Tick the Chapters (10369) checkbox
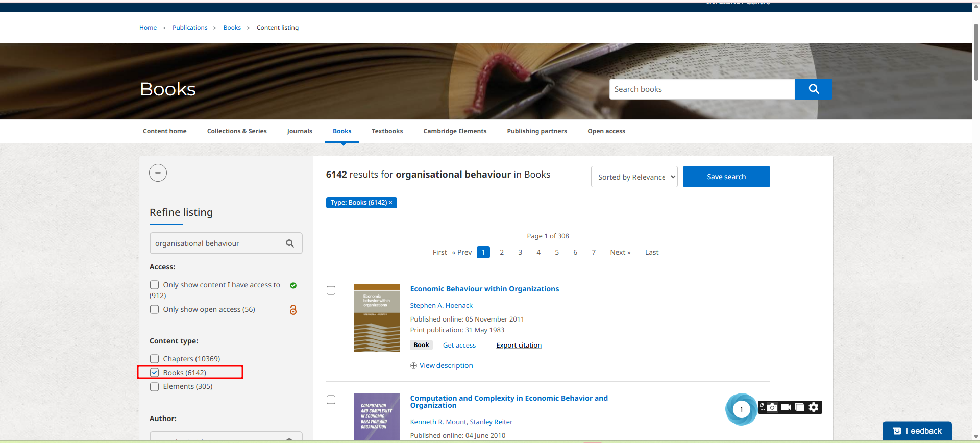This screenshot has width=980, height=443. (x=155, y=359)
